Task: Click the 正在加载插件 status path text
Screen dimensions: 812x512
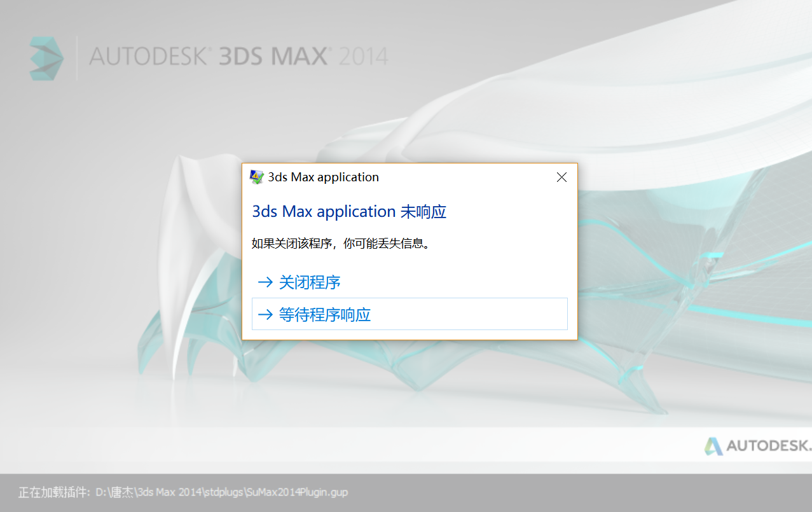Action: (x=183, y=492)
